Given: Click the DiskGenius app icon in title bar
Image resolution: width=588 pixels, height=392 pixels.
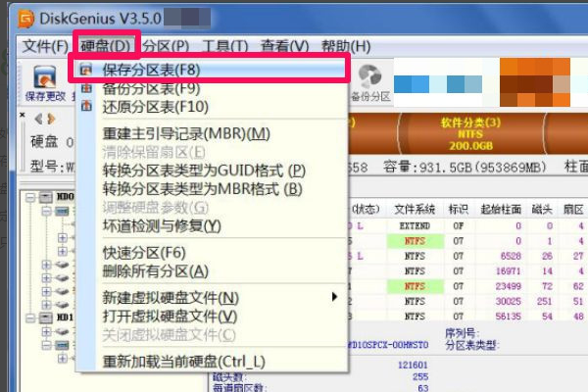Looking at the screenshot, I should [25, 18].
